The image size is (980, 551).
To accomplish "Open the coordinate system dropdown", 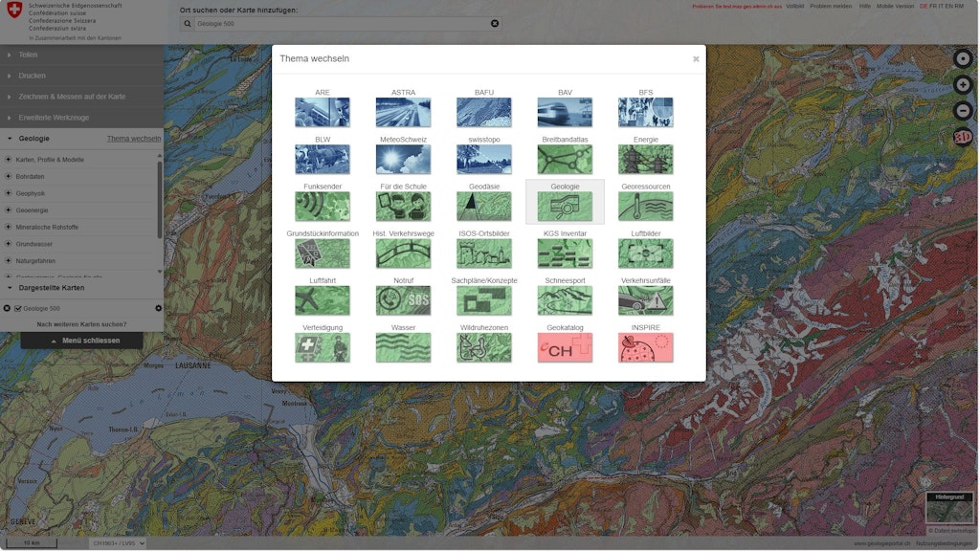I will (x=118, y=543).
